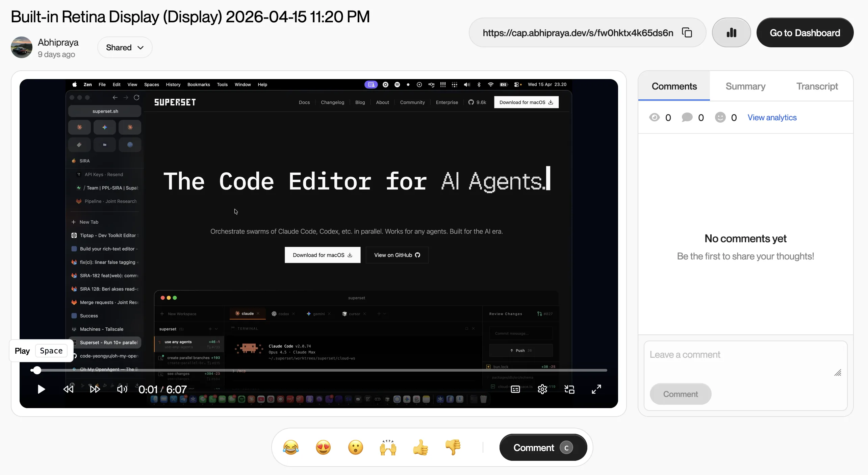This screenshot has height=475, width=868.
Task: Copy the share link with the copy icon
Action: coord(687,33)
